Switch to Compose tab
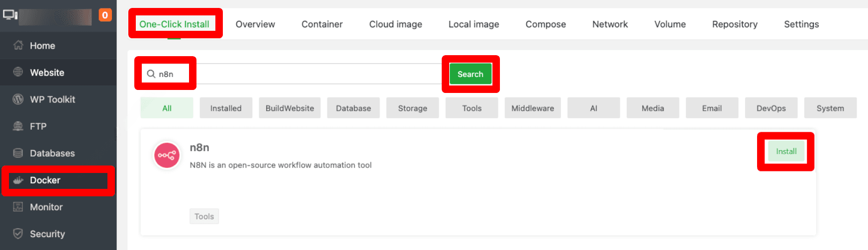Image resolution: width=868 pixels, height=250 pixels. point(546,24)
